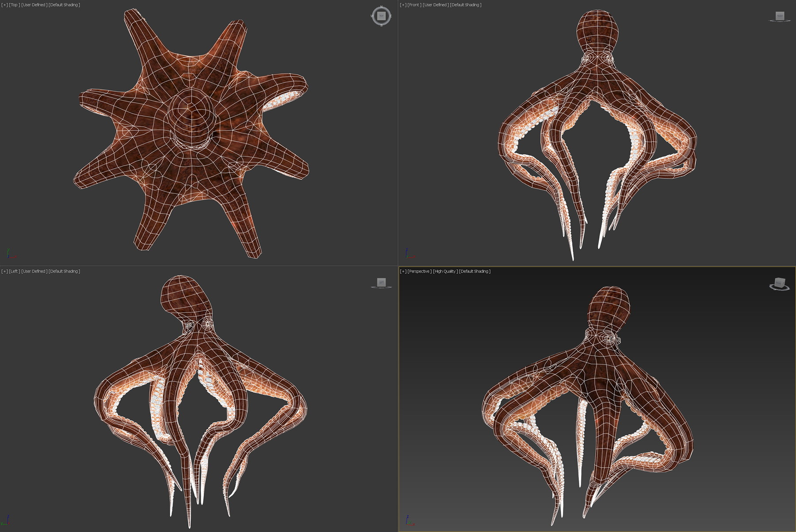
Task: Open the [+] general viewport menu in Top viewport
Action: (4, 4)
